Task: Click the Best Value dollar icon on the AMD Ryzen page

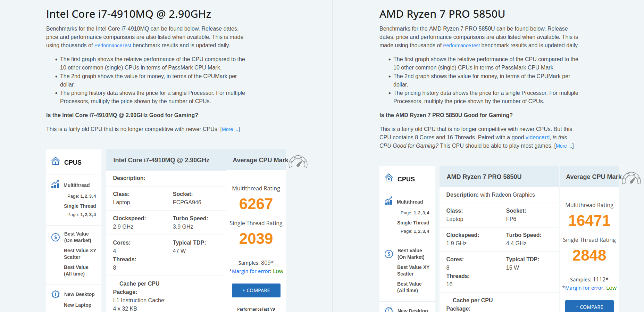Action: pyautogui.click(x=389, y=254)
